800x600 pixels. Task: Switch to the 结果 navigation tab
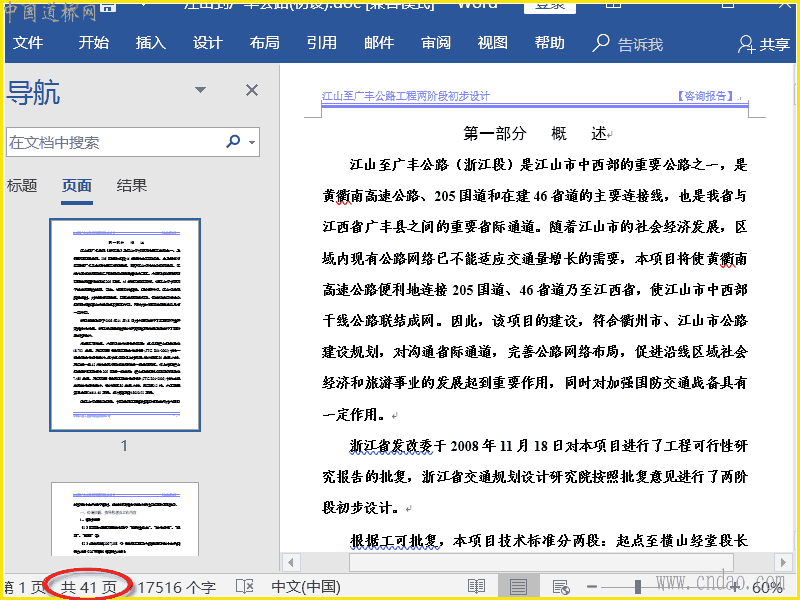[x=132, y=185]
